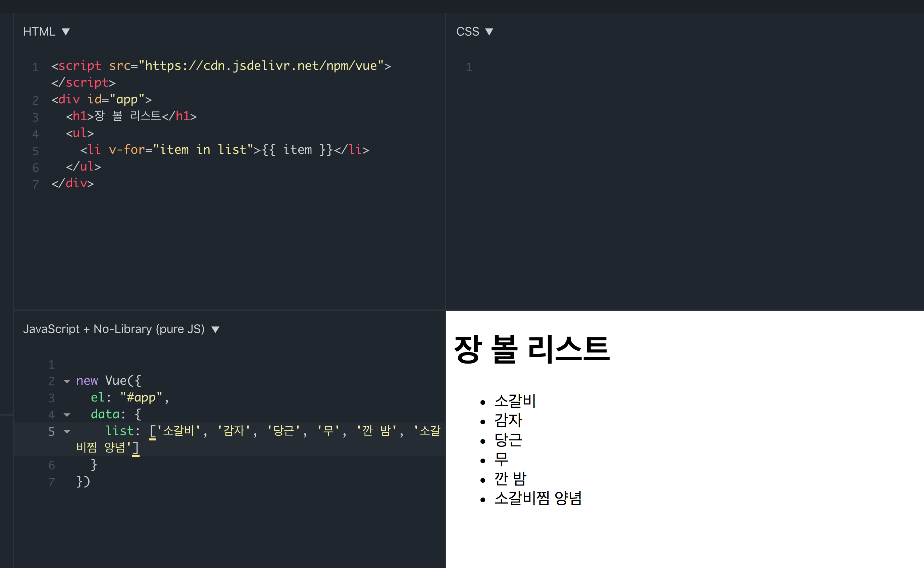This screenshot has height=568, width=924.
Task: Click the '소갈비찜 양념' item in result list
Action: click(x=537, y=499)
